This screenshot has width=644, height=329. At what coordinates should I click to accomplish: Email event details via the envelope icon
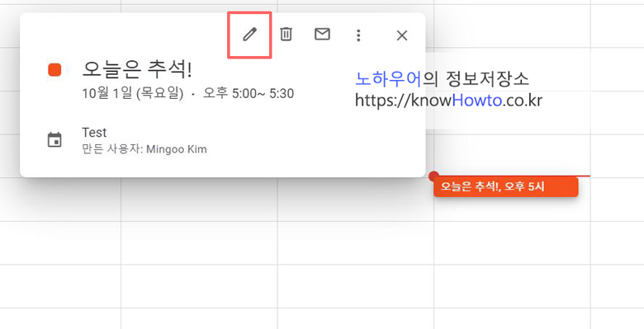[322, 35]
